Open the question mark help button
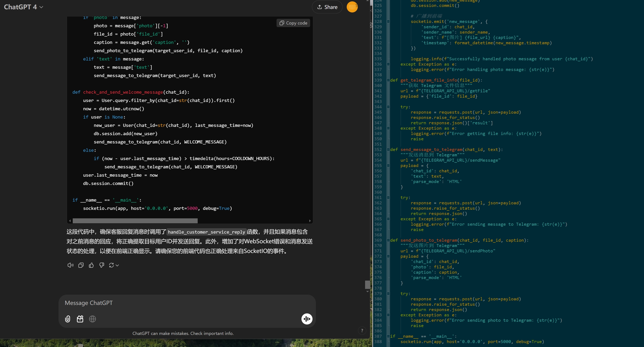 pyautogui.click(x=362, y=331)
